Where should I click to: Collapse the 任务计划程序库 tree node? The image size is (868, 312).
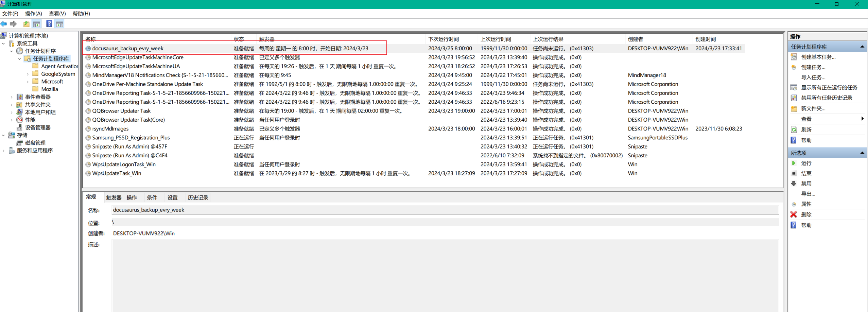coord(19,59)
